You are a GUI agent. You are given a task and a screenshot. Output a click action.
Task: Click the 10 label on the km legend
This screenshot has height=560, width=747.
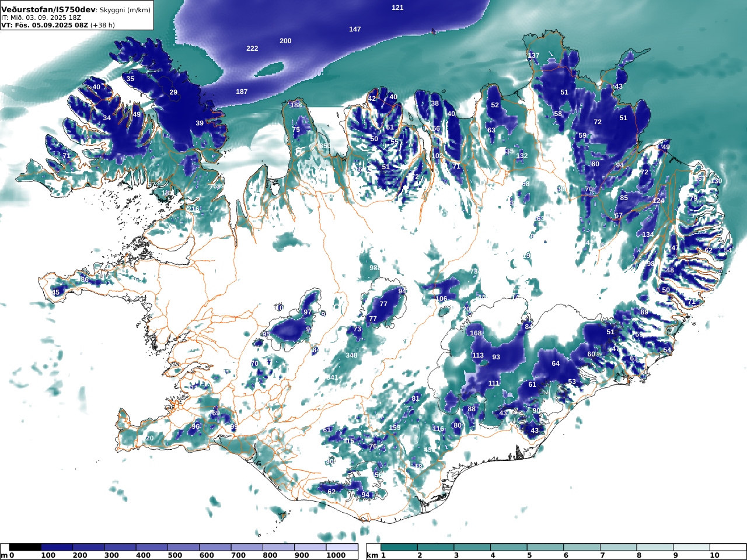click(714, 555)
